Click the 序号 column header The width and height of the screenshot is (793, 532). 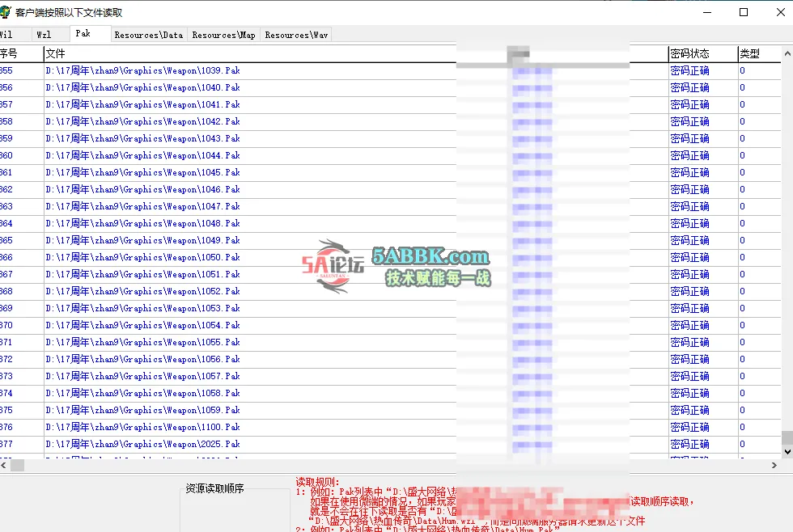click(21, 53)
